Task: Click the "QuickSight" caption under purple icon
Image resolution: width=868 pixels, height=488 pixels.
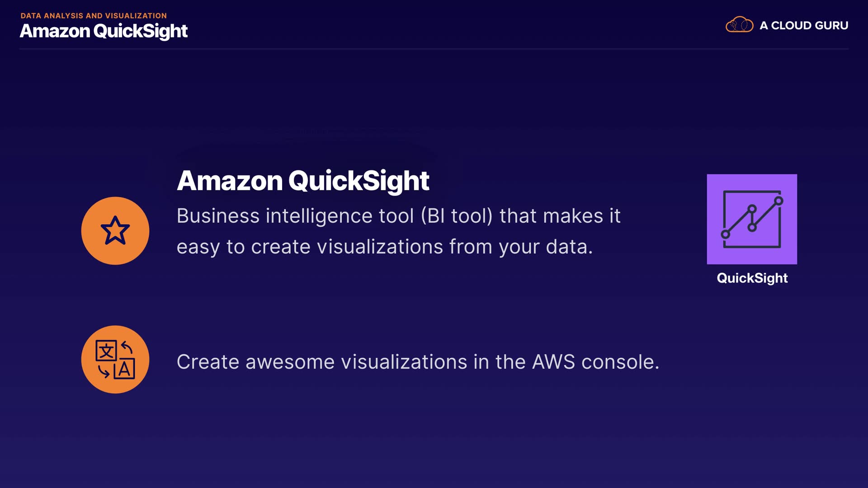Action: click(x=752, y=278)
